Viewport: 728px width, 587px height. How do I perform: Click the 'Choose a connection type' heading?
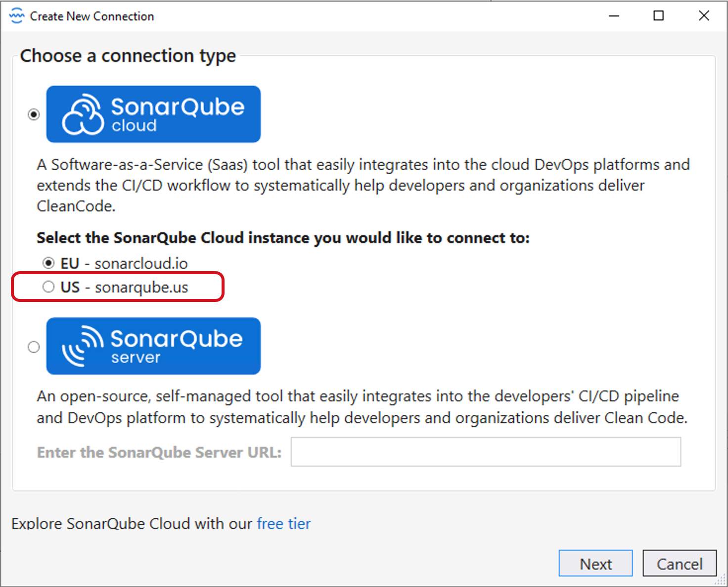(128, 55)
